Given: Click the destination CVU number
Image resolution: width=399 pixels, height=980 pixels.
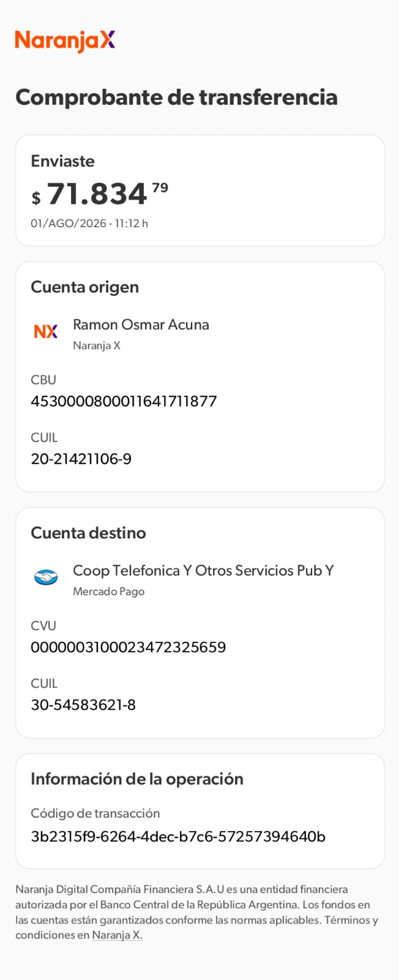Looking at the screenshot, I should tap(129, 647).
